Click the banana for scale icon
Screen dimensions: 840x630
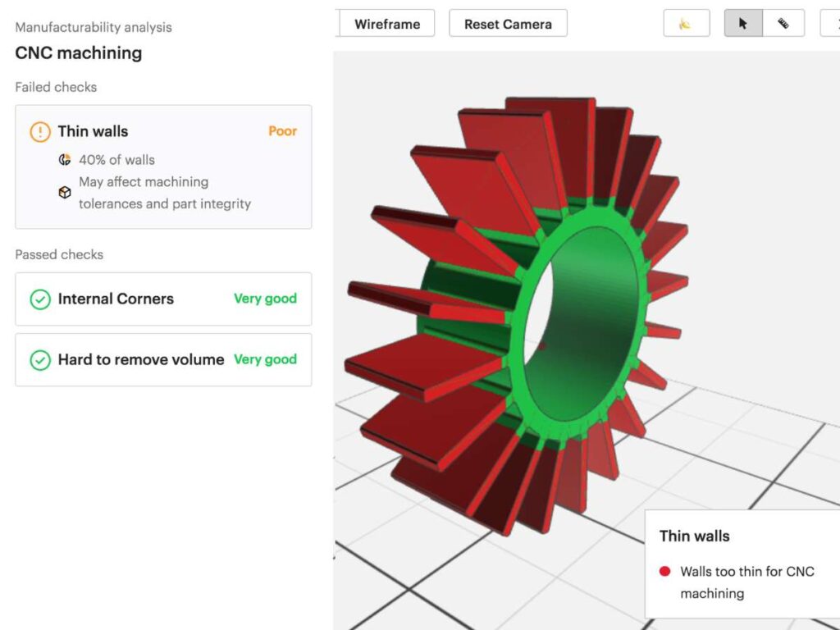[x=686, y=23]
